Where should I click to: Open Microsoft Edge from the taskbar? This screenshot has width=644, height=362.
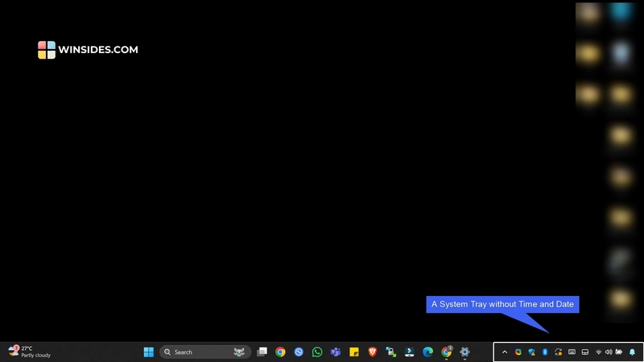427,352
